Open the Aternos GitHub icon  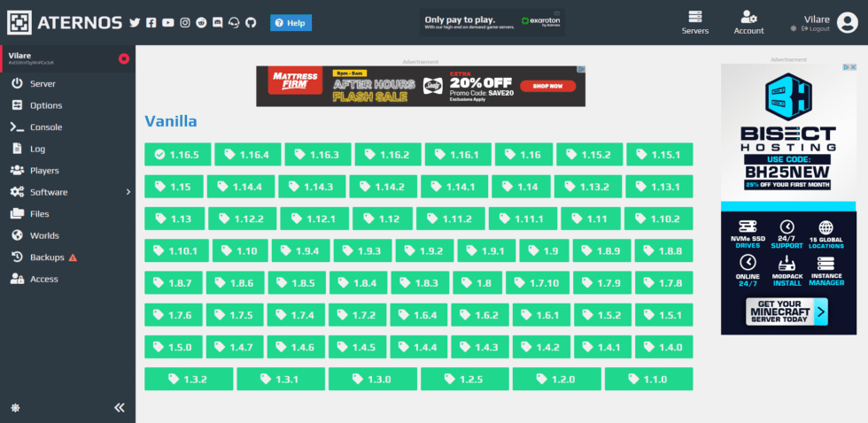251,23
